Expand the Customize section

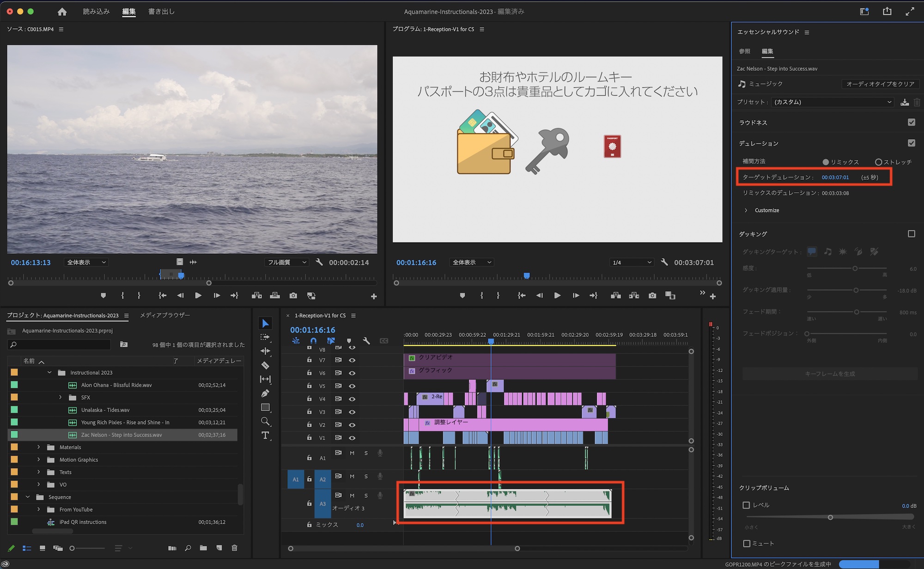pos(746,210)
